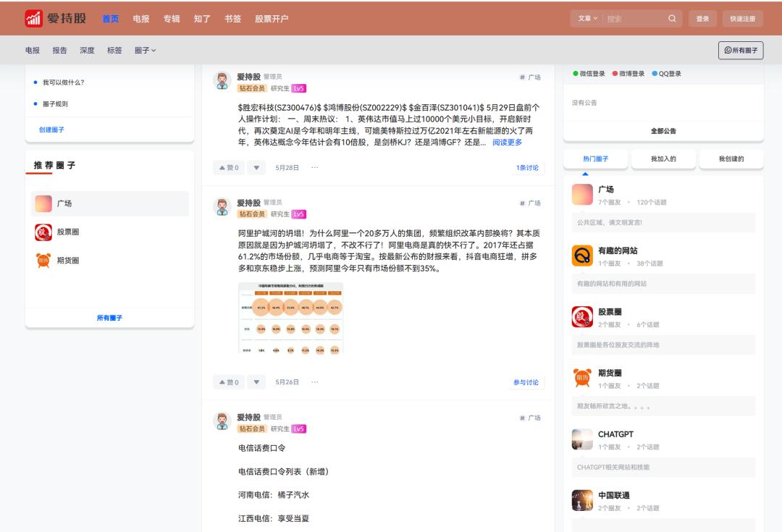782x532 pixels.
Task: Open 中国联通 circle thumbnail icon
Action: tap(582, 501)
